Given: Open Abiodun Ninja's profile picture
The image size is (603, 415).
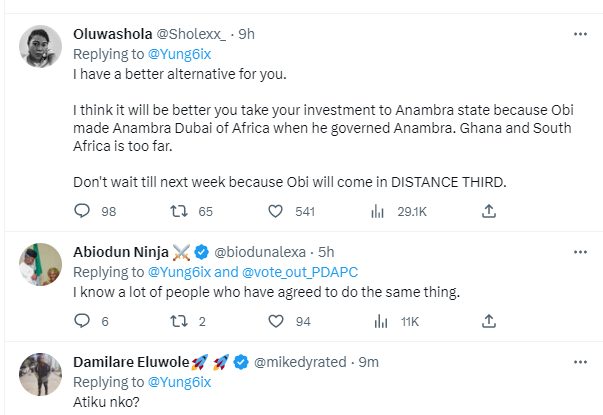Looking at the screenshot, I should click(42, 265).
